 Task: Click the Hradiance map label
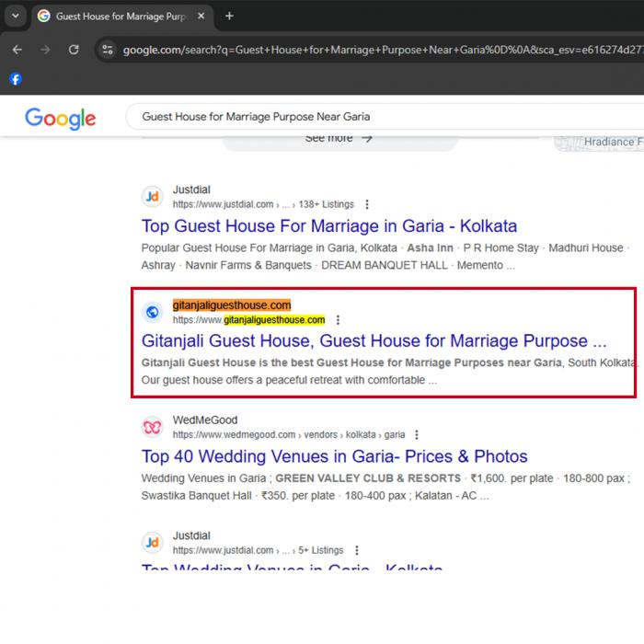click(613, 142)
